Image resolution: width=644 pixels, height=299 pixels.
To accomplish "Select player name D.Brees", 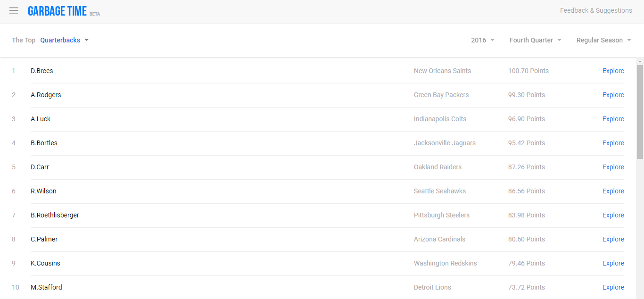I will tap(42, 71).
